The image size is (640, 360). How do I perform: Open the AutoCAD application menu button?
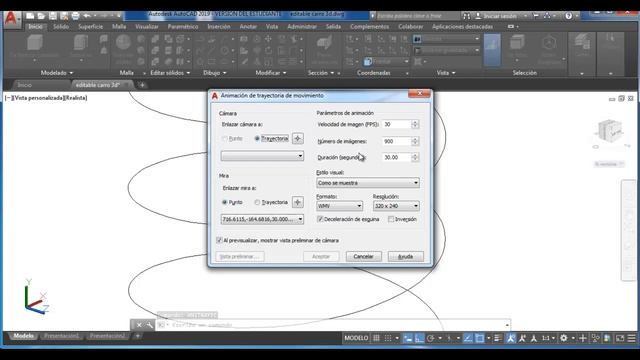[12, 19]
